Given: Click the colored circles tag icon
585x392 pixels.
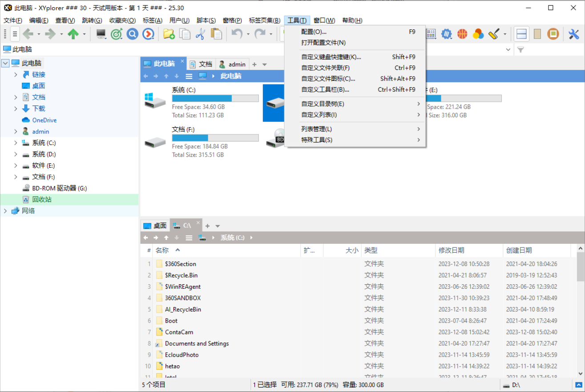Looking at the screenshot, I should 477,34.
